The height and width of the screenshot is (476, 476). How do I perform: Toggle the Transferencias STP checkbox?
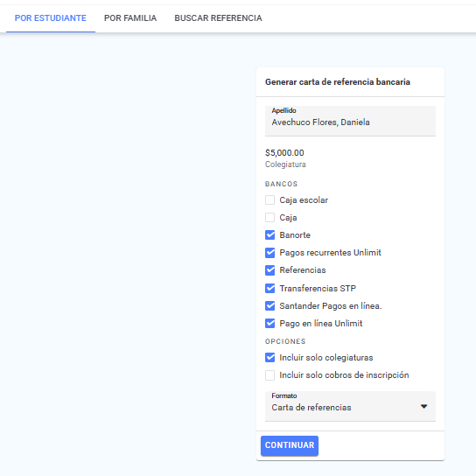tap(269, 288)
